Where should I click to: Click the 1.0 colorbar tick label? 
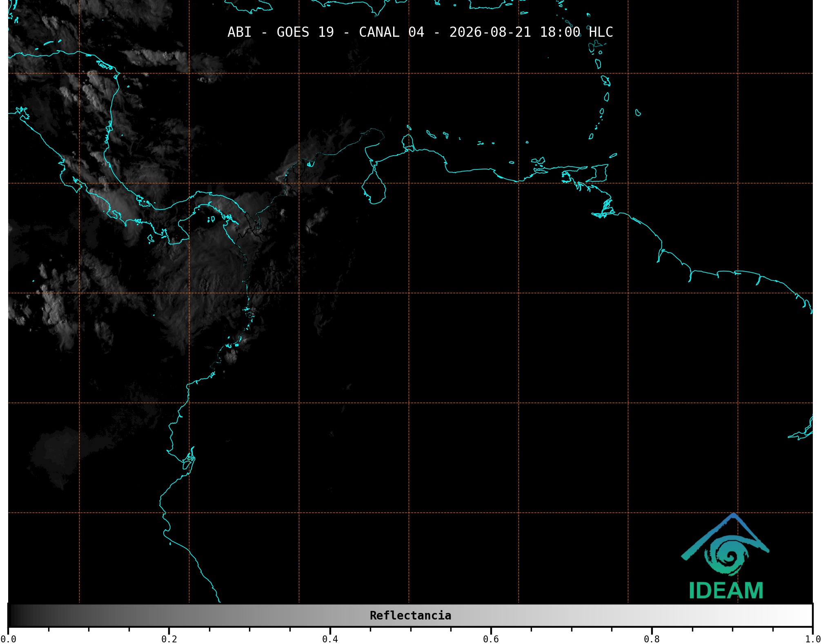tap(812, 639)
